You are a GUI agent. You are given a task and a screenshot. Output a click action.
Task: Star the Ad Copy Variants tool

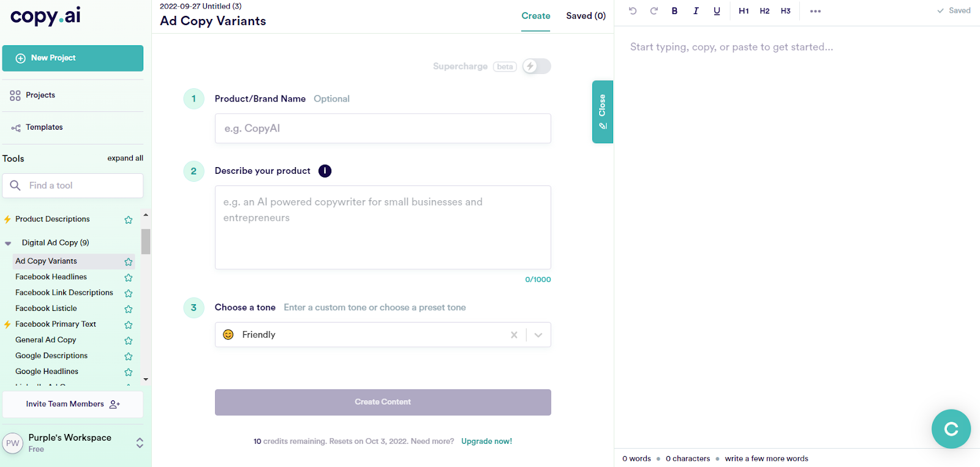[x=129, y=262]
